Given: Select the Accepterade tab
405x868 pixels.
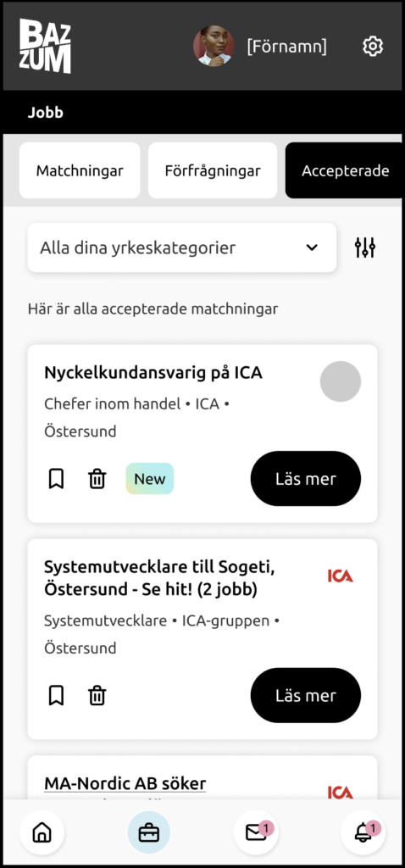Looking at the screenshot, I should [345, 170].
